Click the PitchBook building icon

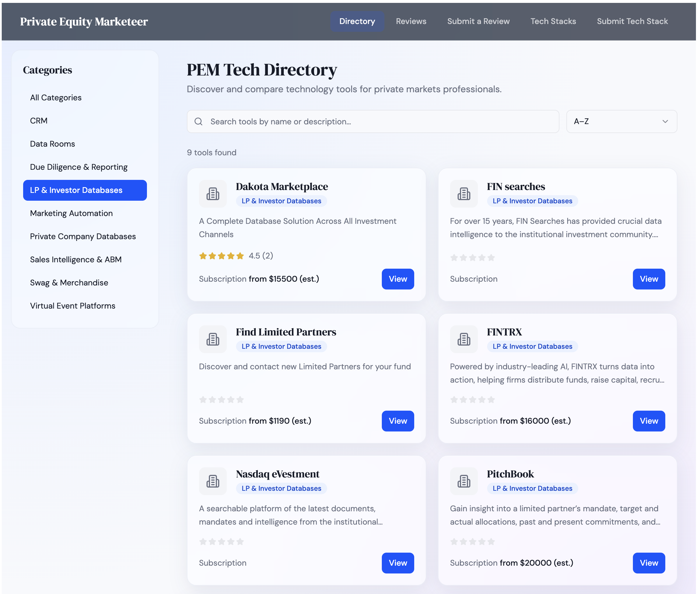pos(463,481)
